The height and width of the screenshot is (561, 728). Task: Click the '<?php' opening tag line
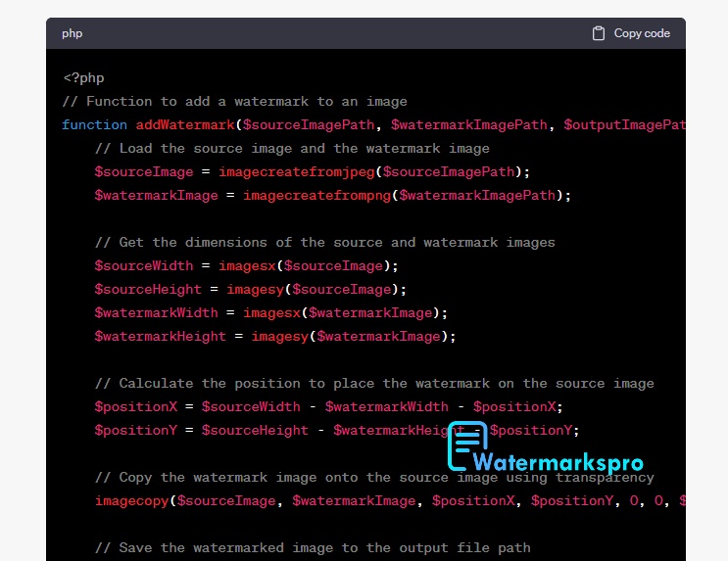coord(83,78)
